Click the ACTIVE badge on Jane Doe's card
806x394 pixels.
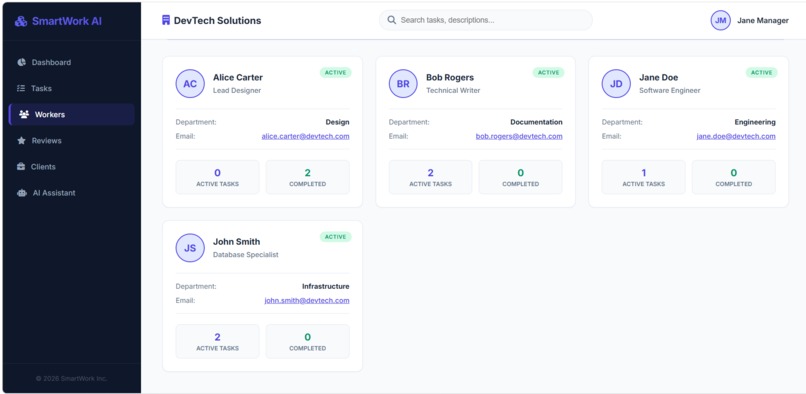[x=762, y=73]
